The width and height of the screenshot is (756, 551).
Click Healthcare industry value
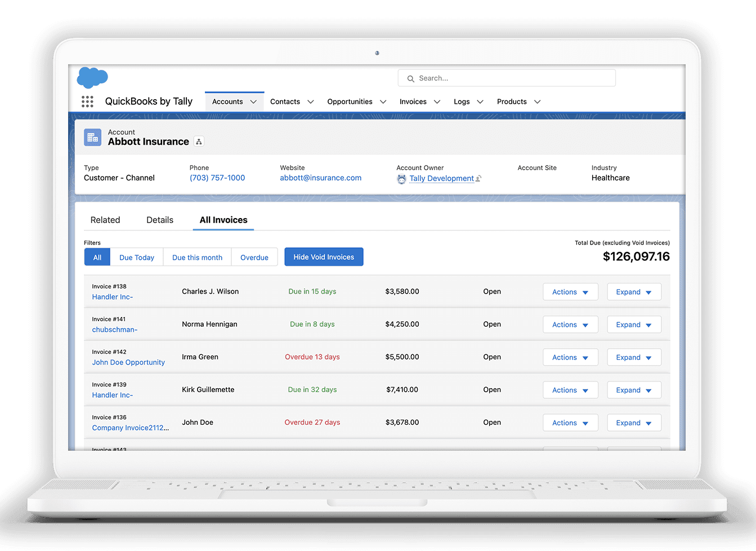[610, 178]
